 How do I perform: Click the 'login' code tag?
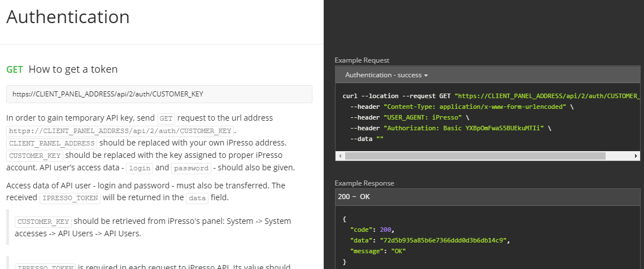coord(140,168)
